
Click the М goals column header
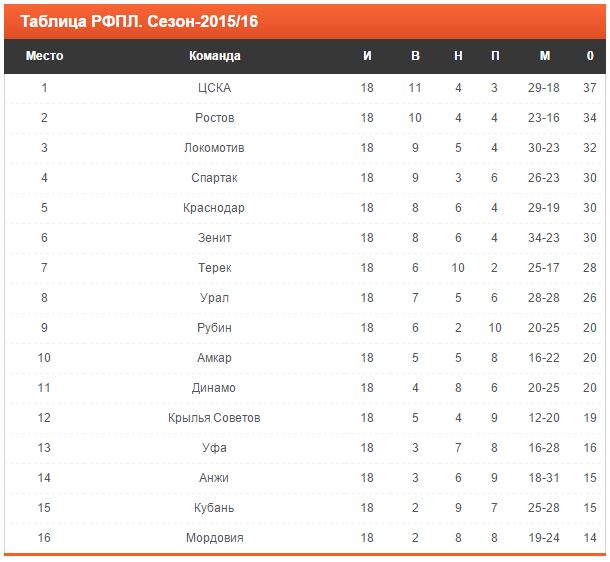point(545,56)
